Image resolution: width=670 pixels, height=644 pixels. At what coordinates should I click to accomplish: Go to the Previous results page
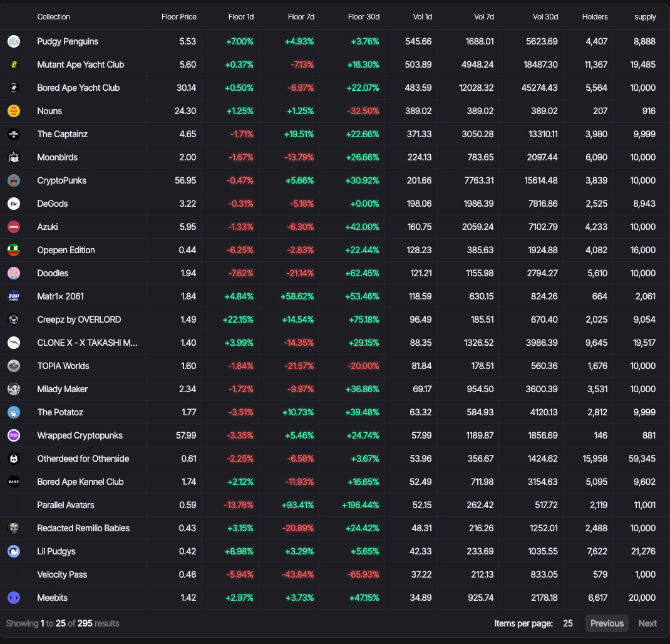607,623
